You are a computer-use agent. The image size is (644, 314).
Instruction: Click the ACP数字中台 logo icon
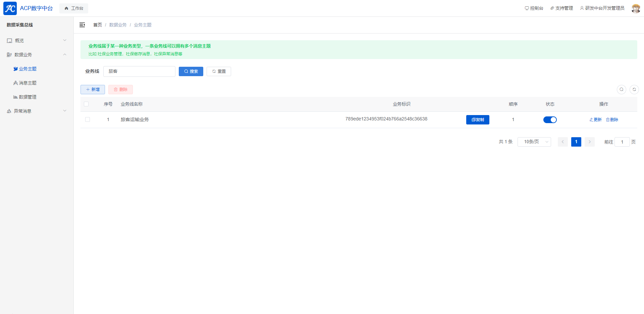click(x=10, y=8)
